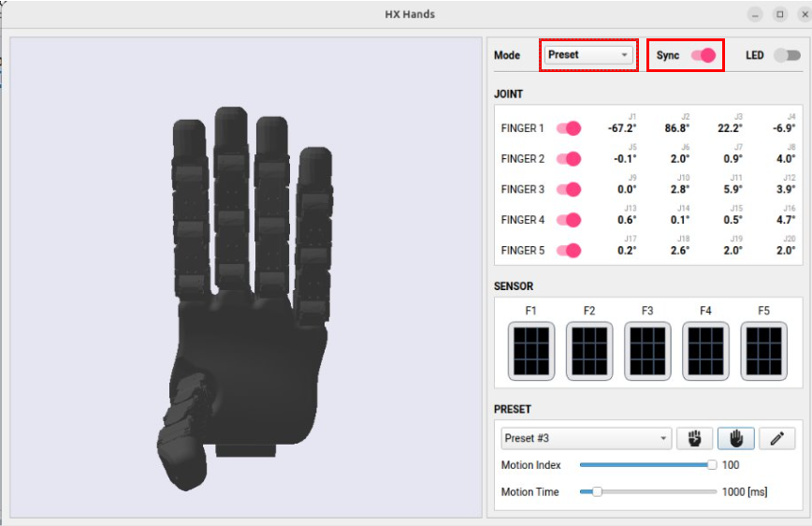
Task: Disable the FINGER 1 toggle
Action: (569, 128)
